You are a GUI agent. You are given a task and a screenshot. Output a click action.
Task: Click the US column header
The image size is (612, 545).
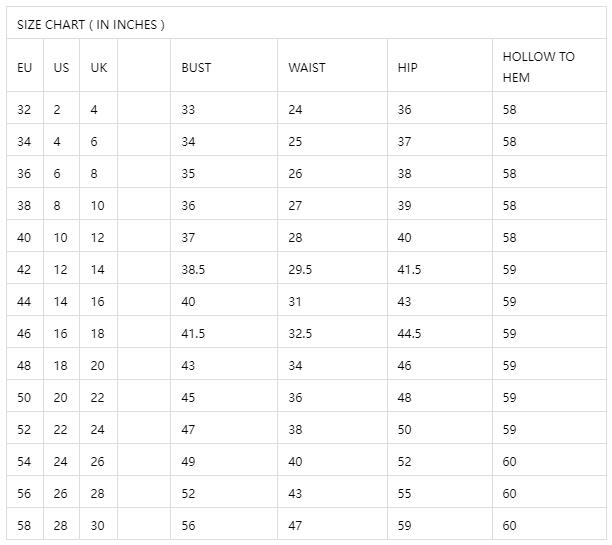click(61, 68)
